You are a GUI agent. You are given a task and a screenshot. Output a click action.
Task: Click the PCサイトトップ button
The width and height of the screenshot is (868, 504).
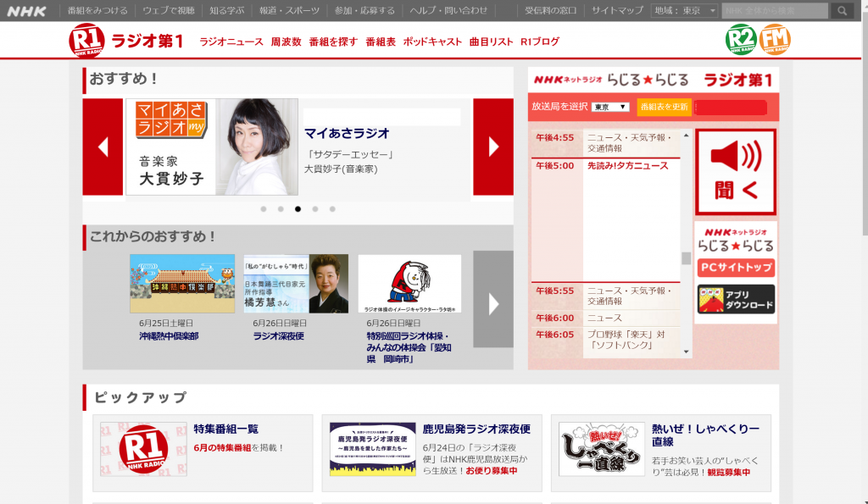(736, 268)
